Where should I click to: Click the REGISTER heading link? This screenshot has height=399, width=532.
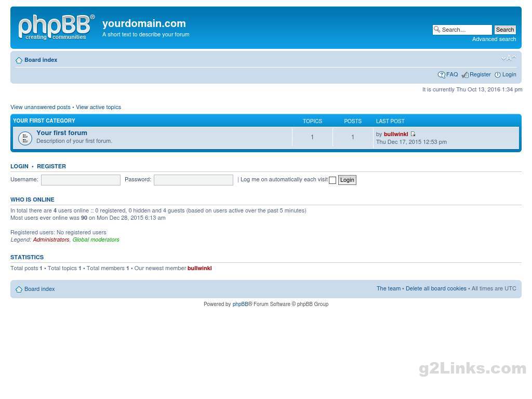pyautogui.click(x=51, y=166)
